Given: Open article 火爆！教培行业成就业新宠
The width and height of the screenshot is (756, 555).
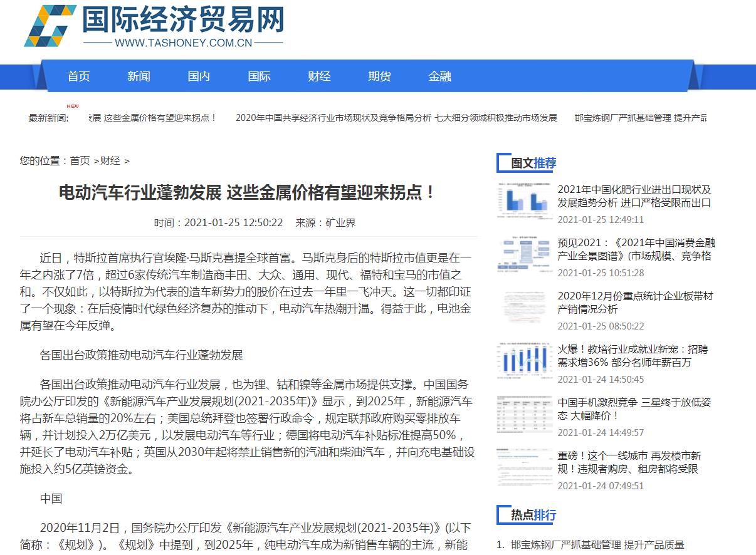Looking at the screenshot, I should 633,356.
